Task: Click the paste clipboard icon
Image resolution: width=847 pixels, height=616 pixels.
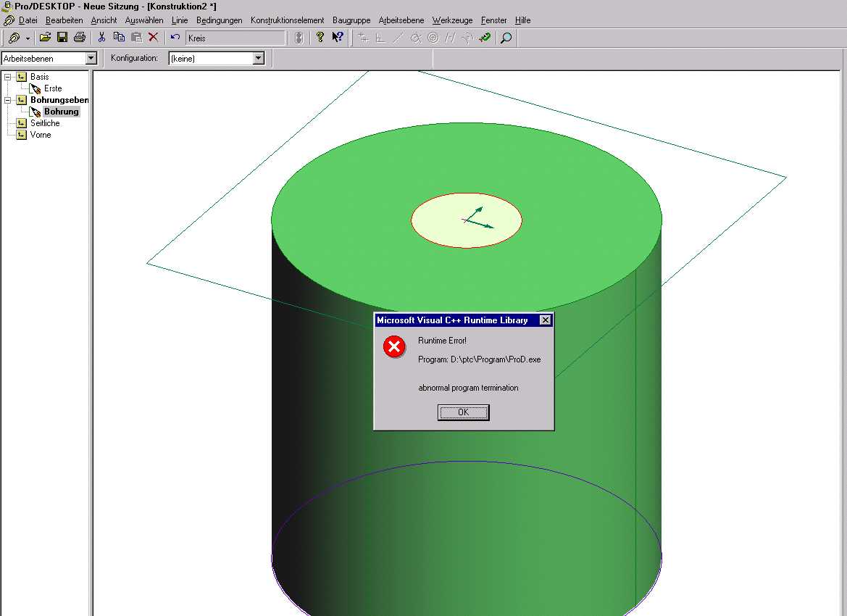Action: click(137, 37)
